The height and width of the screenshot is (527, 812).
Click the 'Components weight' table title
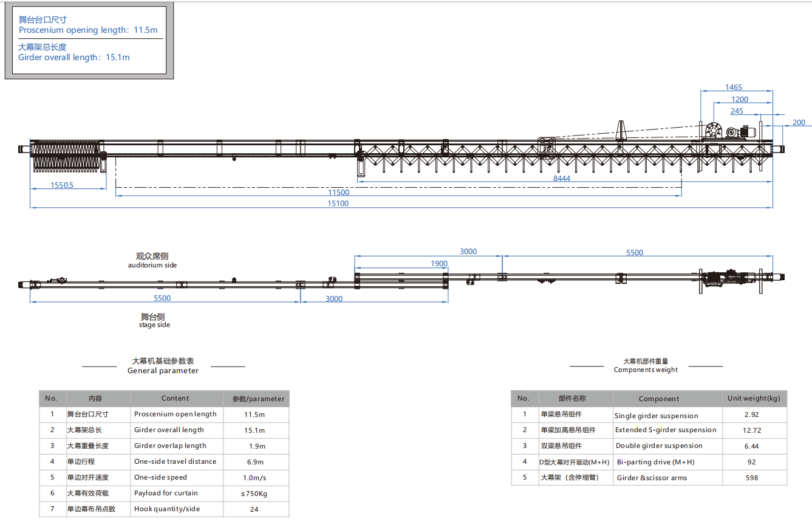646,370
